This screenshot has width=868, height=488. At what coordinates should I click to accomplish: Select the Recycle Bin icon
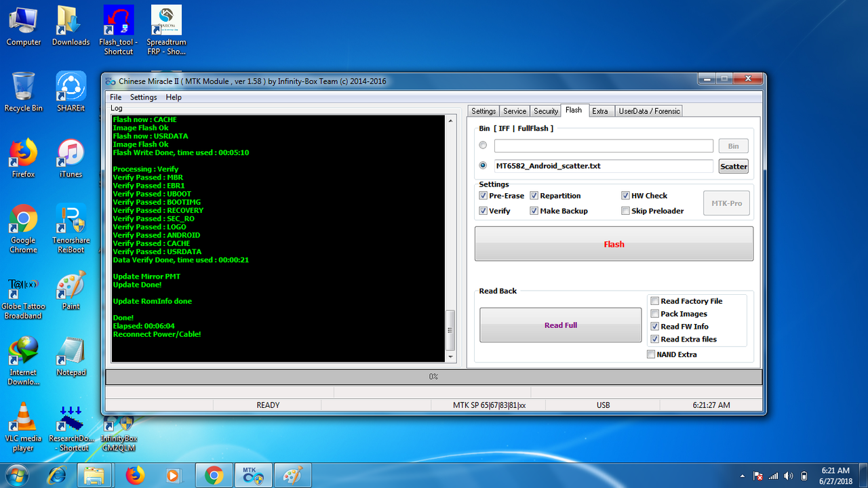[23, 92]
